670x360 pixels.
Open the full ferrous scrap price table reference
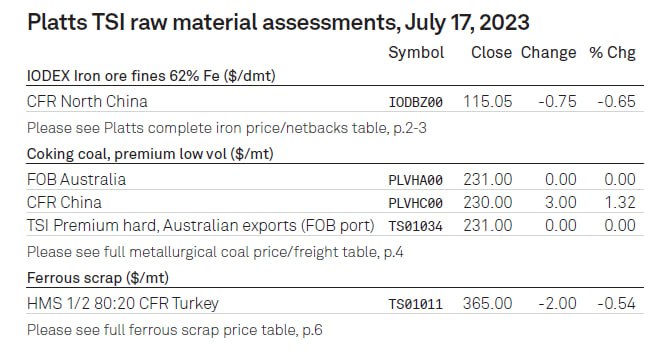(x=175, y=330)
